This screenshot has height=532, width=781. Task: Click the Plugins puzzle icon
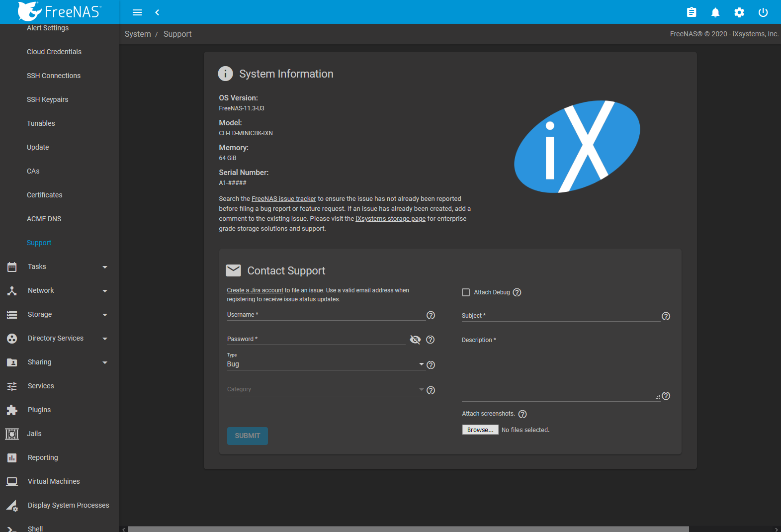[12, 410]
